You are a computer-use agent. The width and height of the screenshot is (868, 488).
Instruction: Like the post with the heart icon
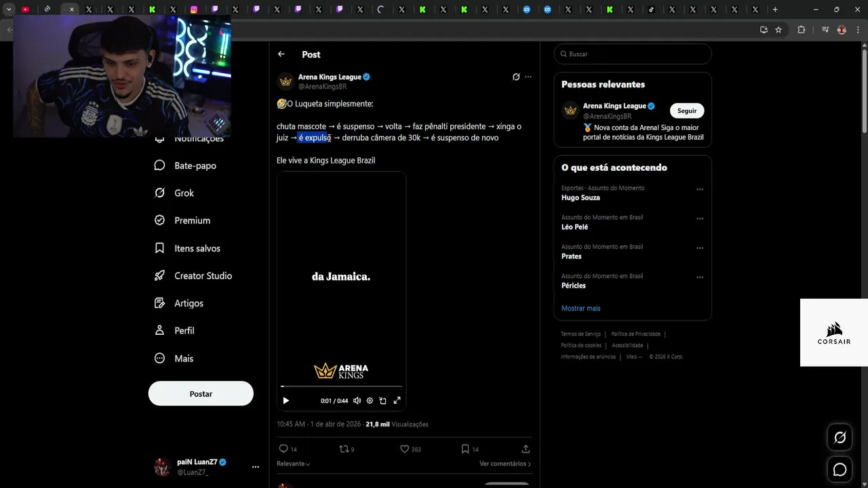click(x=404, y=449)
